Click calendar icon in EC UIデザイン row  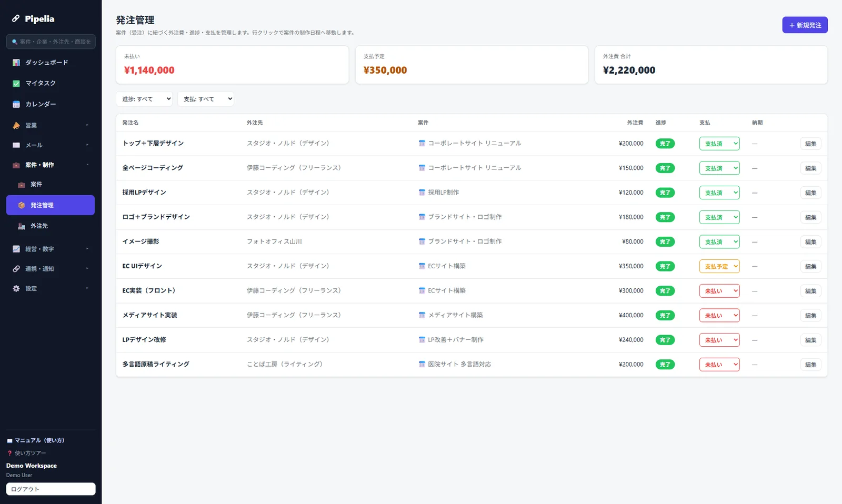point(422,266)
